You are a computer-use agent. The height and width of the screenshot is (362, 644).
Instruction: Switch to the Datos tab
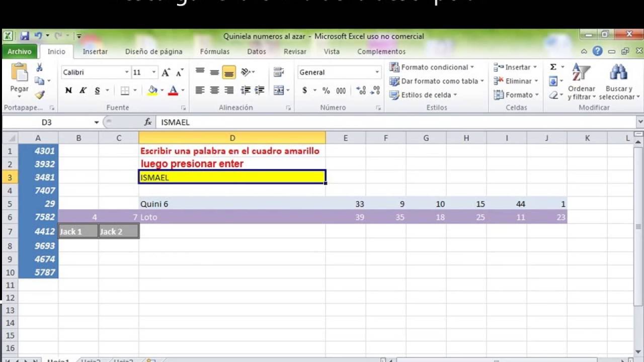pos(257,51)
